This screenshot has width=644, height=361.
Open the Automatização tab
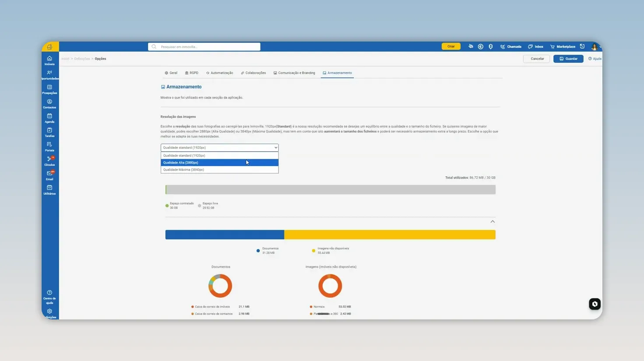[219, 73]
